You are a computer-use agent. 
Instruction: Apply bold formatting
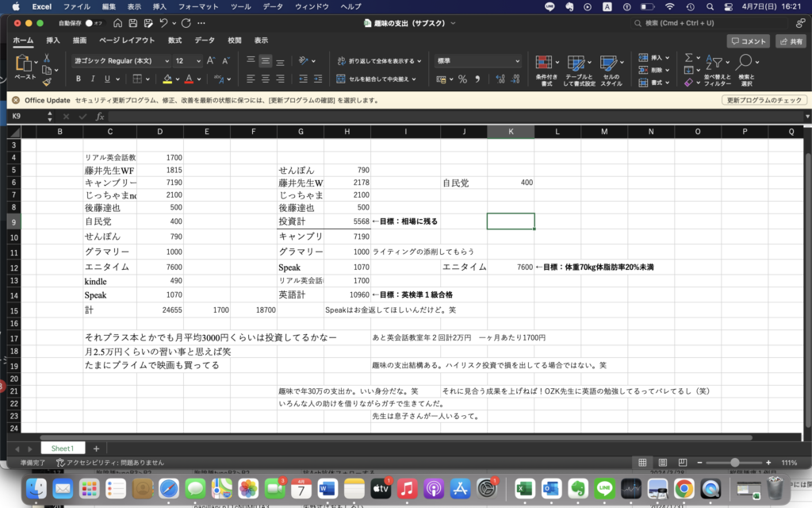78,79
